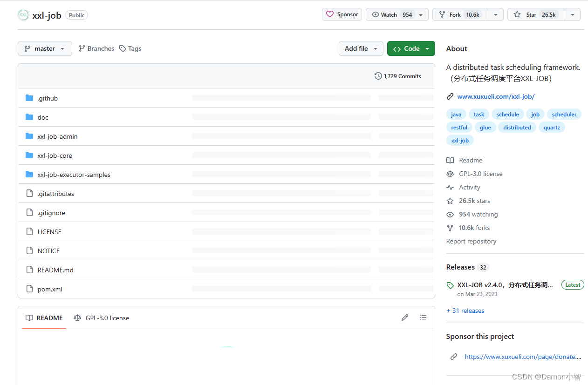Open the master branch selector

(x=45, y=48)
